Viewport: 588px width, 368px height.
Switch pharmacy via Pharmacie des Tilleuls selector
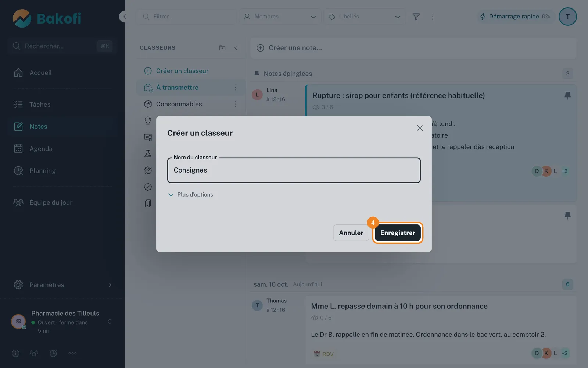(62, 322)
